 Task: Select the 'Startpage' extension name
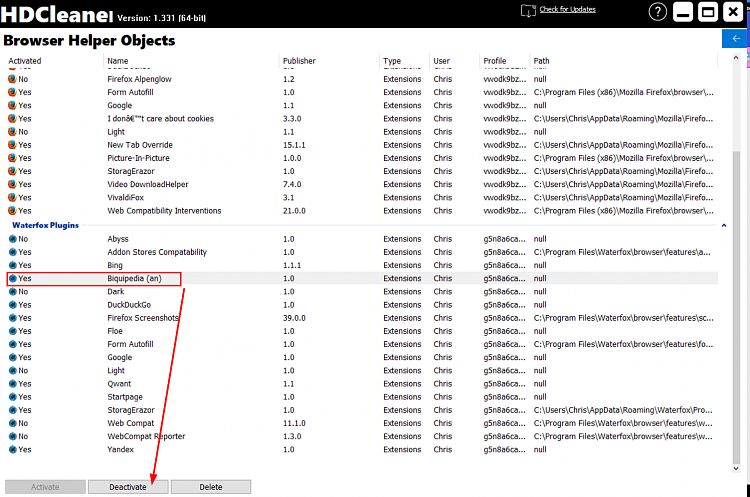(125, 397)
